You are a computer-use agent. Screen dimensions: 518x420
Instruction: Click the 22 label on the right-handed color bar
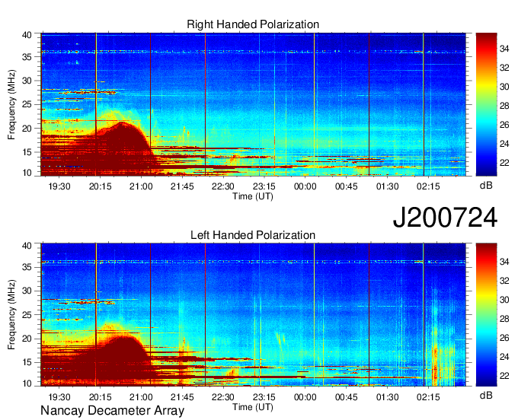pyautogui.click(x=504, y=163)
